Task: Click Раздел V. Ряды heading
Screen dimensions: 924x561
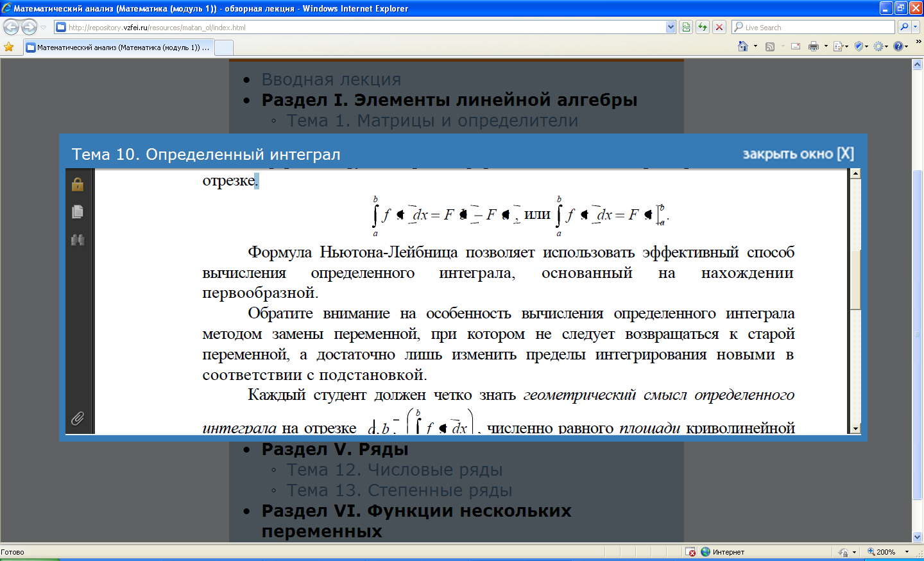Action: click(335, 449)
